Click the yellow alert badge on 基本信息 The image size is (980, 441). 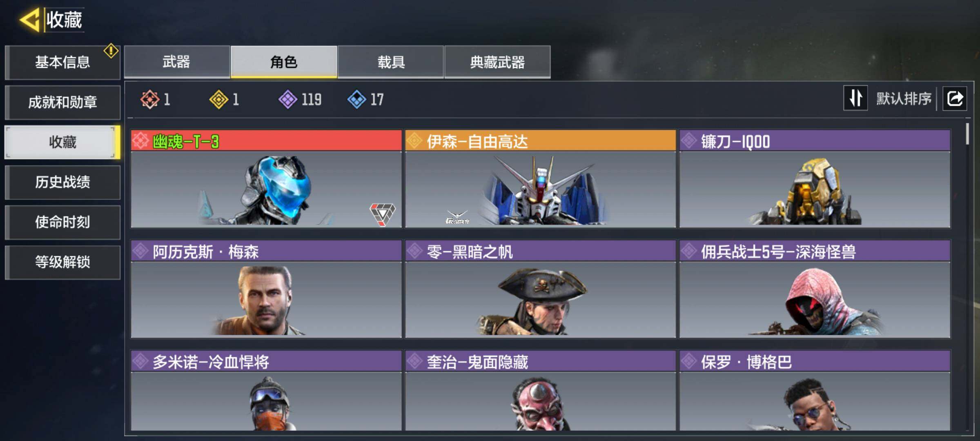pos(111,51)
